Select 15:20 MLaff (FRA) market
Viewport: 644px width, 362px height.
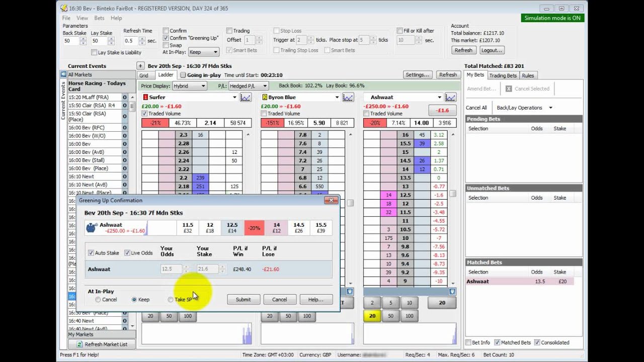click(x=95, y=97)
